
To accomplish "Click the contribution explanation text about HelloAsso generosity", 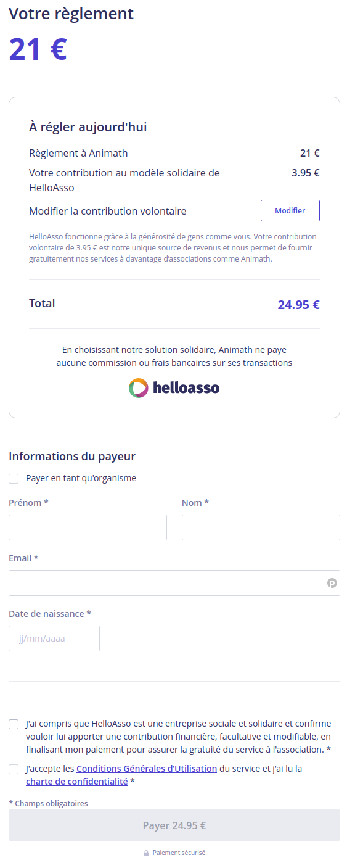I will 174,247.
